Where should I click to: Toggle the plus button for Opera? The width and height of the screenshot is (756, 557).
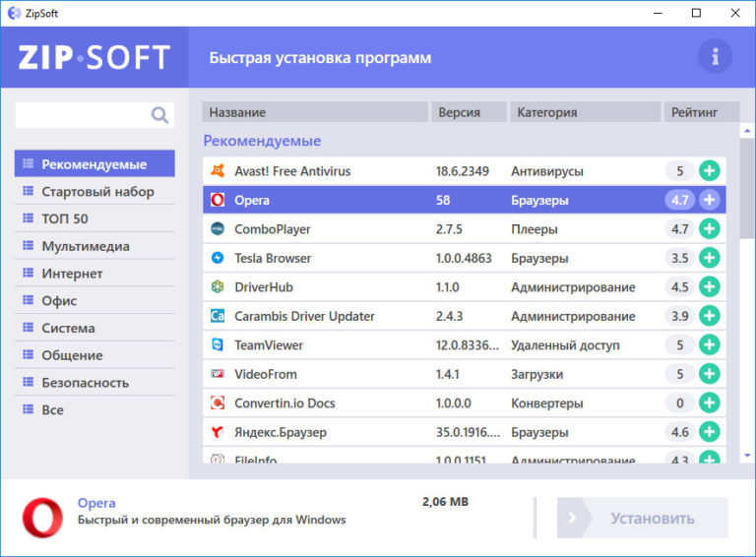(x=709, y=200)
